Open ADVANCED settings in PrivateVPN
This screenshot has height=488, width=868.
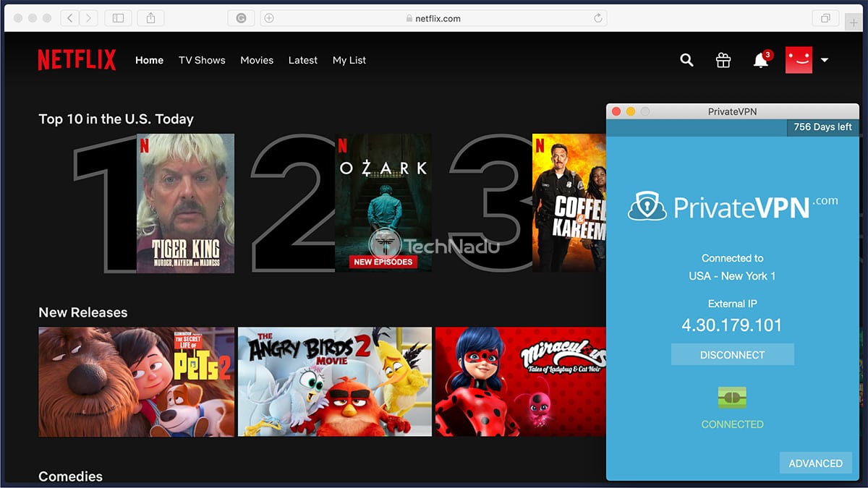click(x=816, y=463)
